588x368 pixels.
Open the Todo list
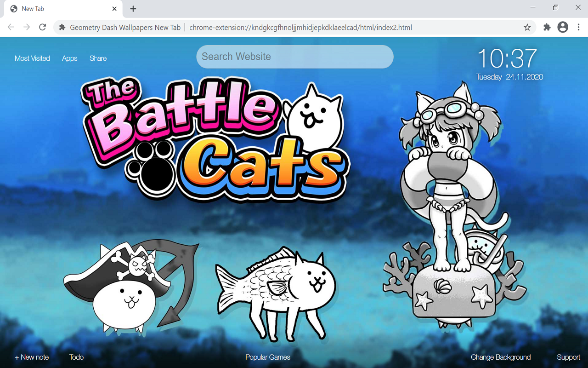point(76,357)
